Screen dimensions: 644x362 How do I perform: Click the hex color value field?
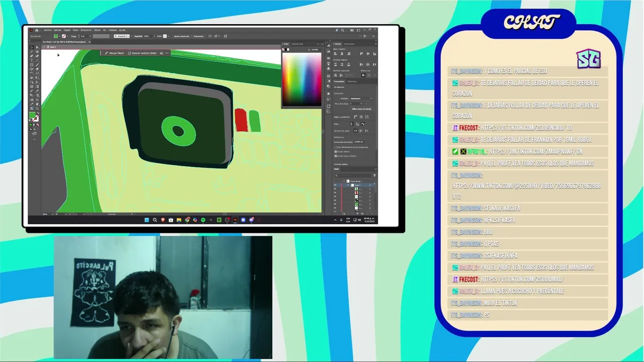click(316, 50)
